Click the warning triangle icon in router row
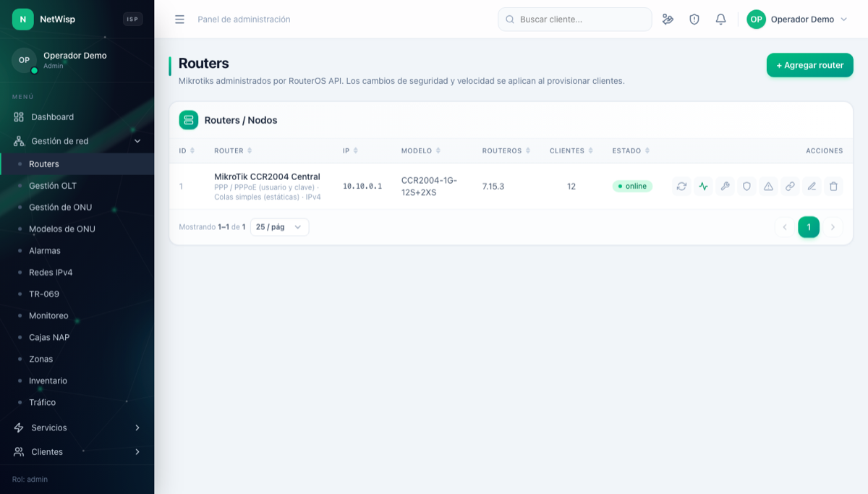The image size is (868, 494). click(768, 187)
